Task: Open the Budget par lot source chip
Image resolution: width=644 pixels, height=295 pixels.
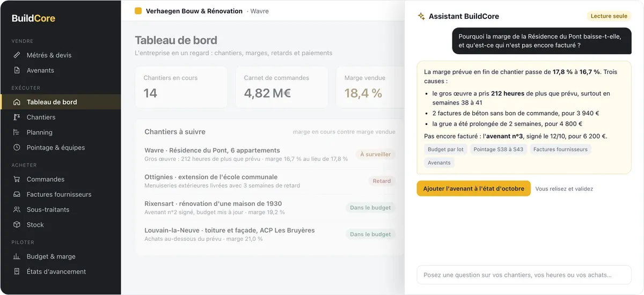Action: pyautogui.click(x=445, y=150)
